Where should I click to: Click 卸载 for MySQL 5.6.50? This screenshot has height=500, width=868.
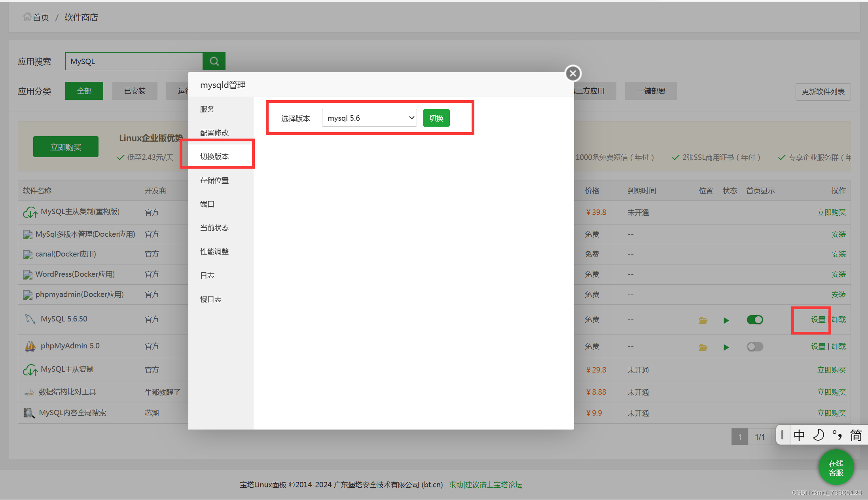coord(838,319)
